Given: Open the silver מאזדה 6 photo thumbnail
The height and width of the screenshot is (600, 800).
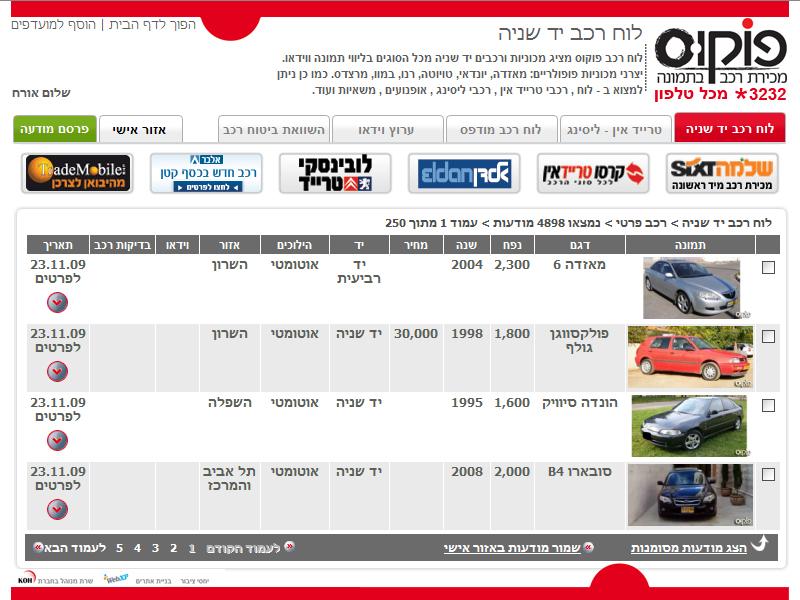Looking at the screenshot, I should tap(691, 288).
